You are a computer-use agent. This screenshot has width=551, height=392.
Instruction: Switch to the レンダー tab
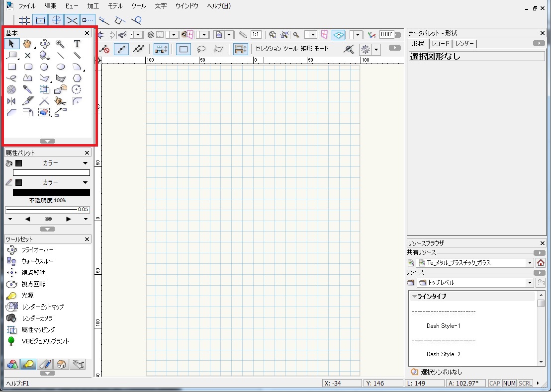(464, 44)
